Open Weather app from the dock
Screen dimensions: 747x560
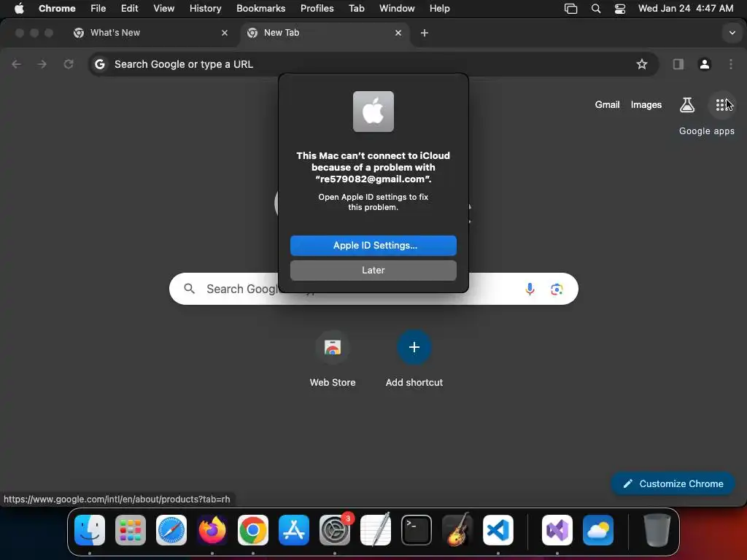[598, 530]
